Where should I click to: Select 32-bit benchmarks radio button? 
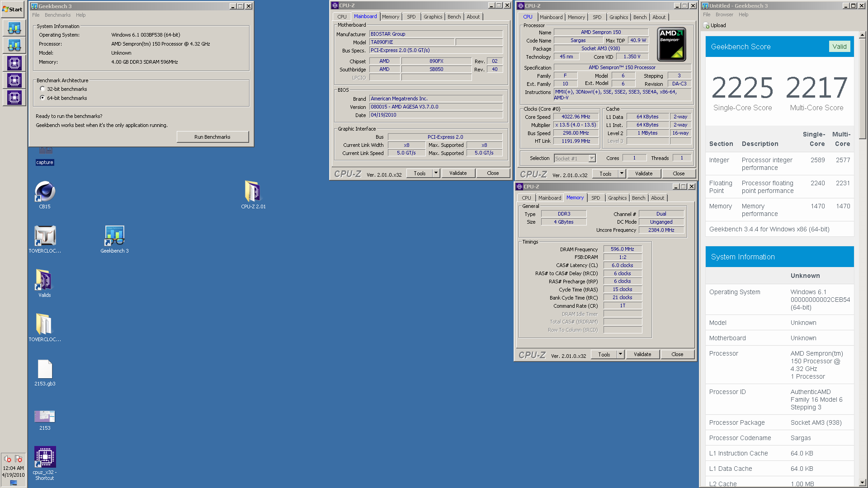tap(42, 89)
